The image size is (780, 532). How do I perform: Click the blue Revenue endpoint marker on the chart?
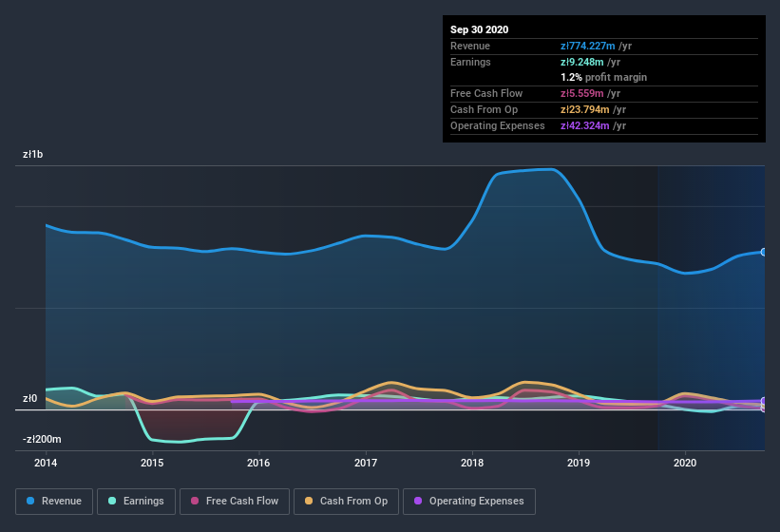[763, 252]
